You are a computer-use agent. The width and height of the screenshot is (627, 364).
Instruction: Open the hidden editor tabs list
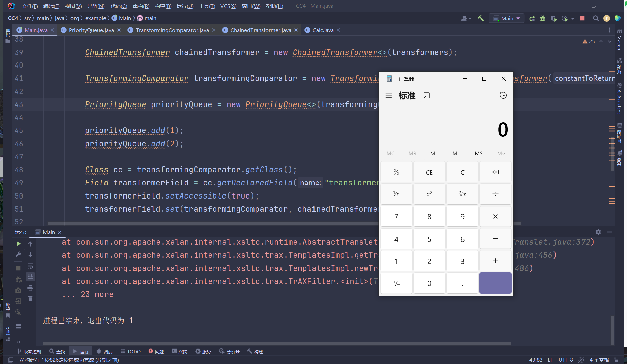pos(610,30)
